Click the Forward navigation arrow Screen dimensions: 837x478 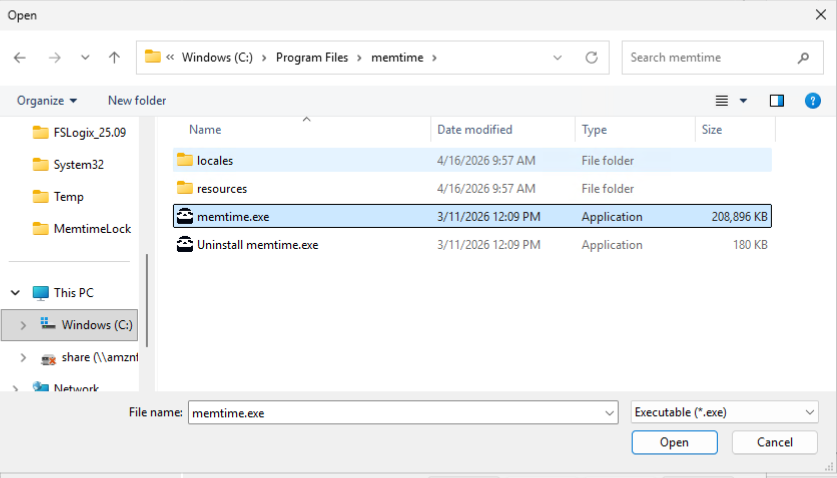(54, 58)
